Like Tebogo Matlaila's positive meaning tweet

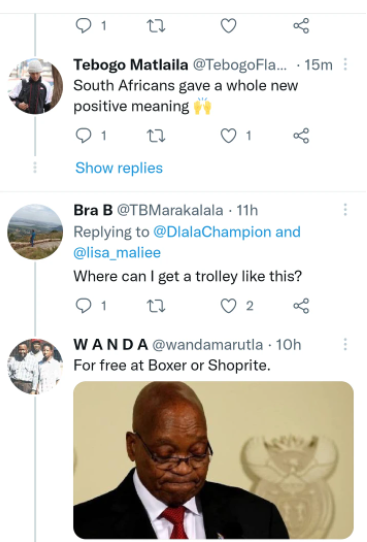(x=228, y=136)
